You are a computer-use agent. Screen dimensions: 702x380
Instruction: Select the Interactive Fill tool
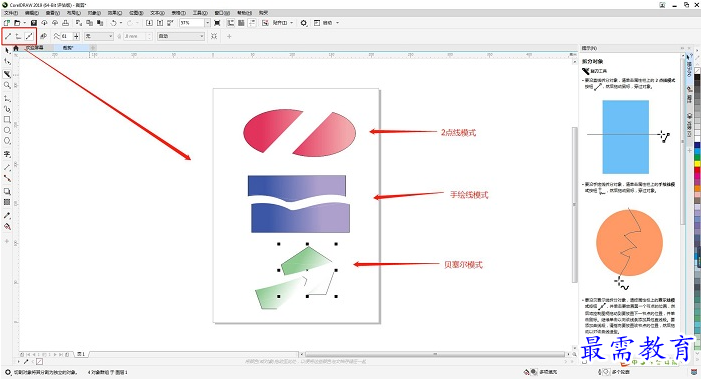click(x=7, y=226)
